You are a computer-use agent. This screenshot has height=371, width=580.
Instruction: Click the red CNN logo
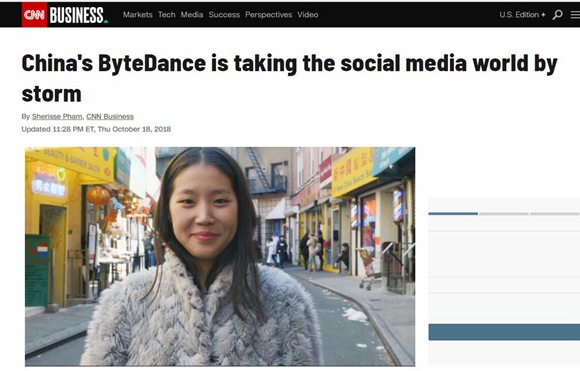(34, 15)
